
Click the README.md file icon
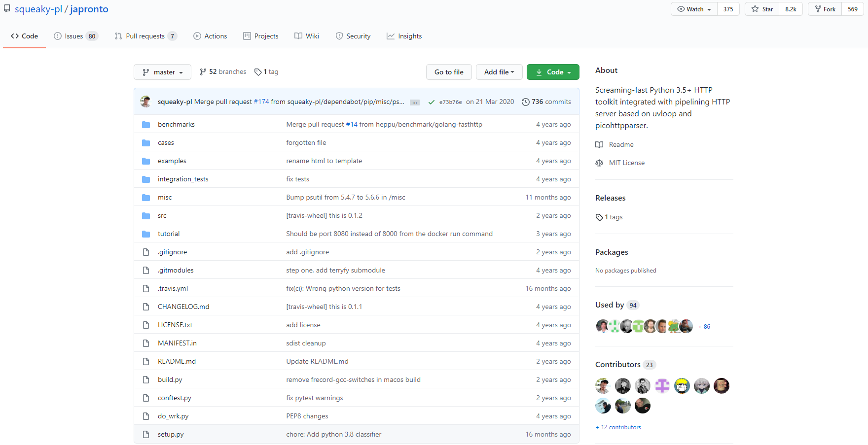[x=146, y=361]
